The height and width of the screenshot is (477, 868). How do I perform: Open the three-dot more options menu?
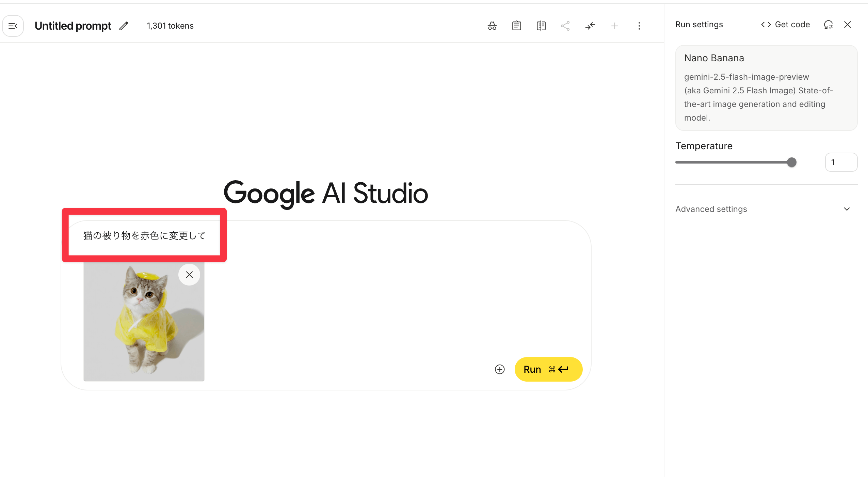click(639, 26)
